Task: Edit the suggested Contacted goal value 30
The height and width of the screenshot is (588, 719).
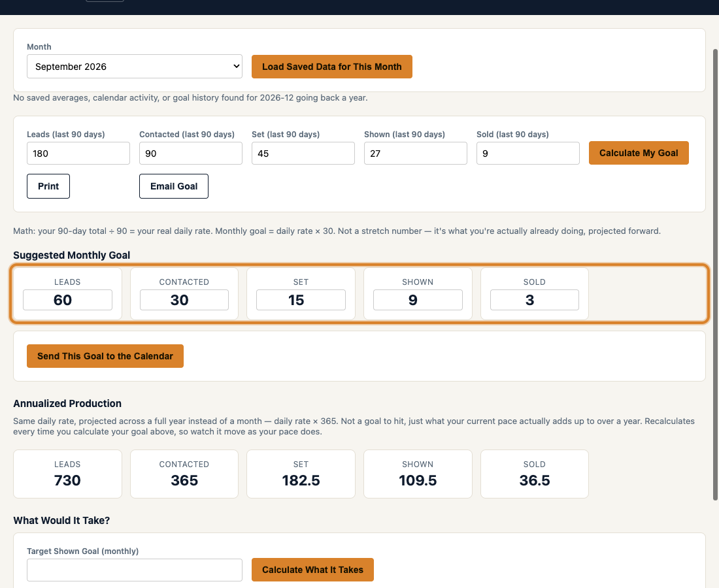Action: (184, 300)
